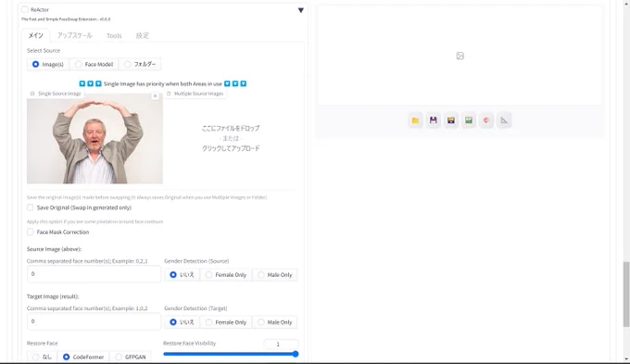
Task: Click the multiple source images drop area
Action: point(231,138)
